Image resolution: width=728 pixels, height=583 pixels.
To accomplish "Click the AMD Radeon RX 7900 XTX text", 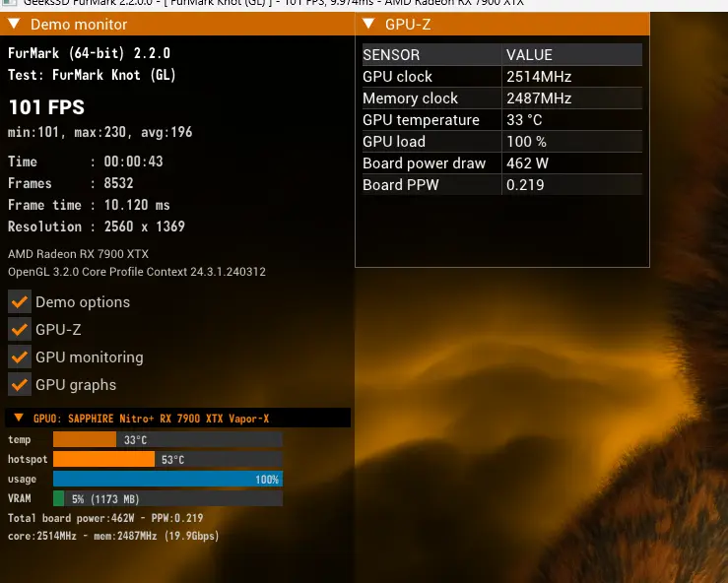I will (78, 254).
